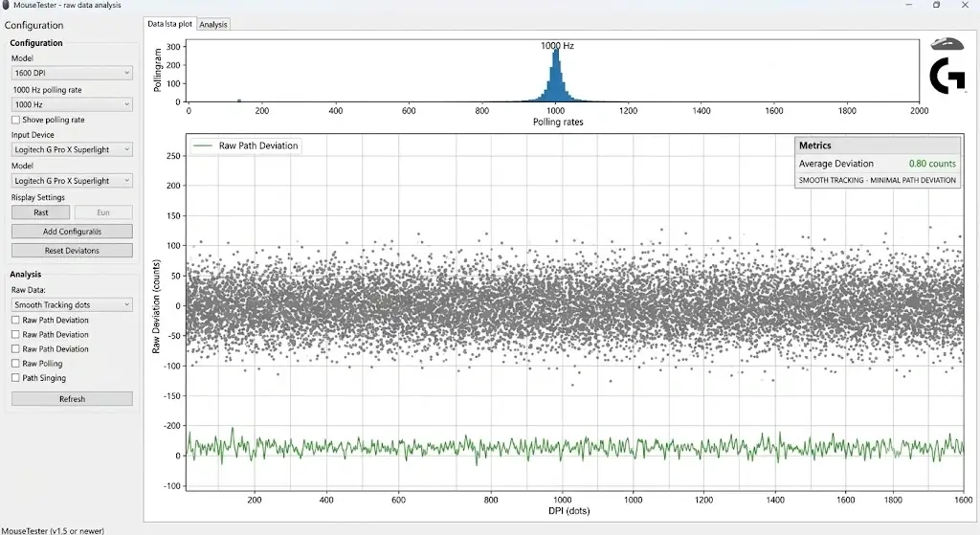Minimize the MouseTester window

click(x=908, y=5)
